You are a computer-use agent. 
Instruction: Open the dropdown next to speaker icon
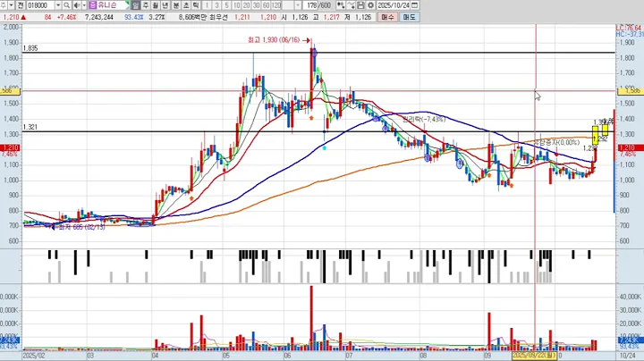(84, 5)
